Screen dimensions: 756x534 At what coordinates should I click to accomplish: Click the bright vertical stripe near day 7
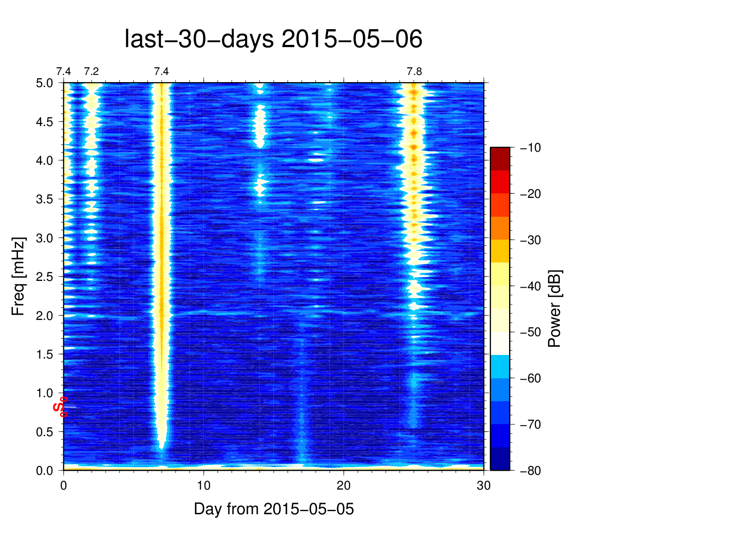coord(161,269)
